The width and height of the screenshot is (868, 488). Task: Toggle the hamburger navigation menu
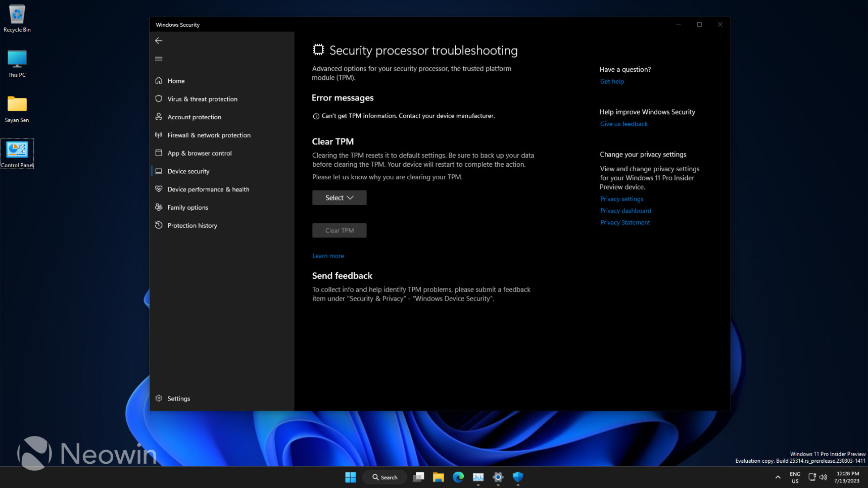click(159, 59)
